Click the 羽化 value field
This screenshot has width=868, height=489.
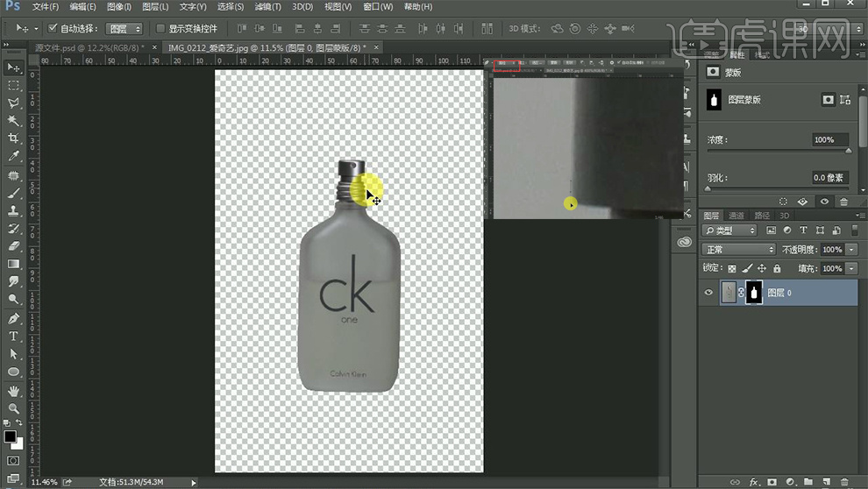pos(829,178)
